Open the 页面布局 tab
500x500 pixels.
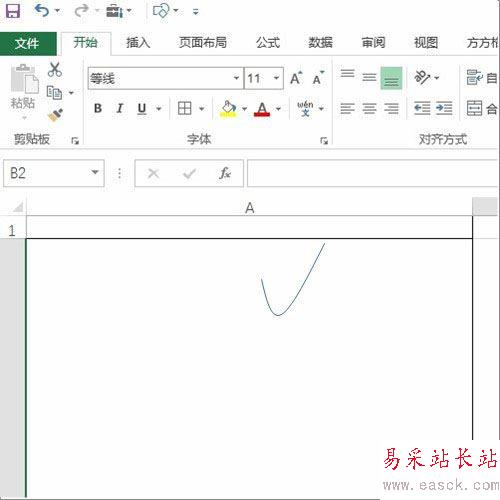[203, 43]
